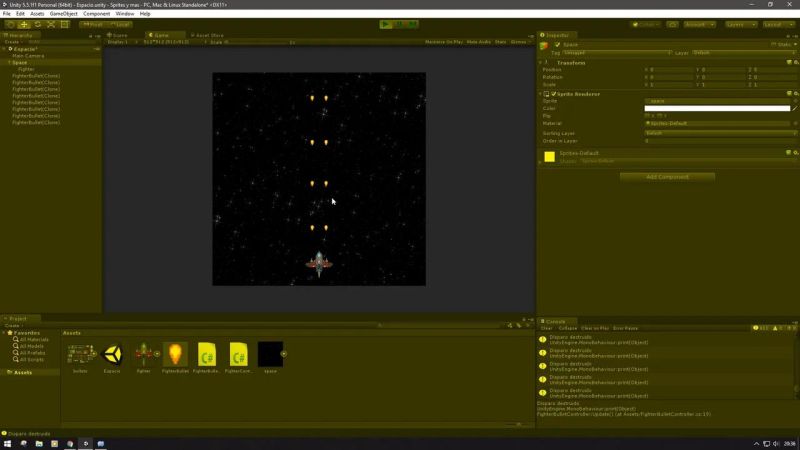The image size is (800, 450).
Task: Open Sprites-Default material gear settings
Action: pyautogui.click(x=795, y=153)
